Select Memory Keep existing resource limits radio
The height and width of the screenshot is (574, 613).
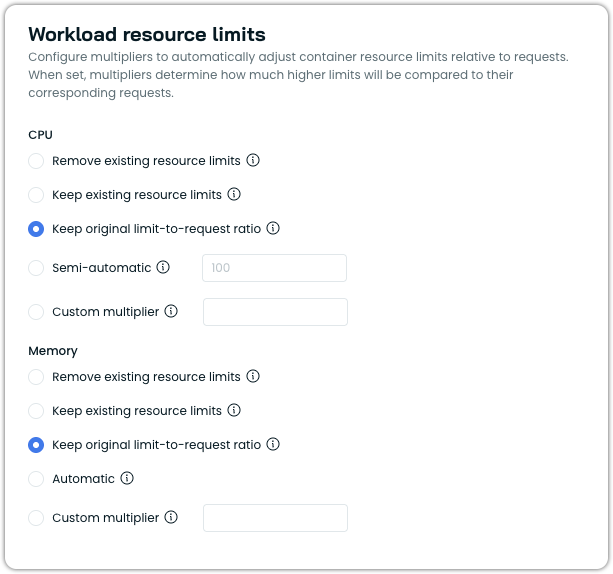36,411
